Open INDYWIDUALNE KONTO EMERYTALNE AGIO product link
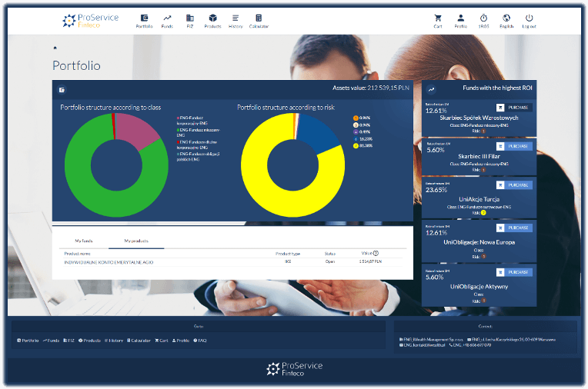This screenshot has height=389, width=588. point(109,262)
